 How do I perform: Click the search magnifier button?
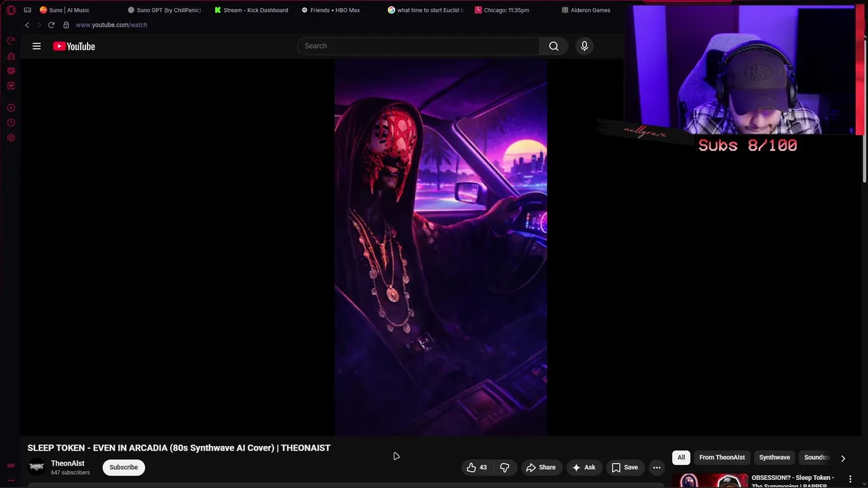pos(554,46)
